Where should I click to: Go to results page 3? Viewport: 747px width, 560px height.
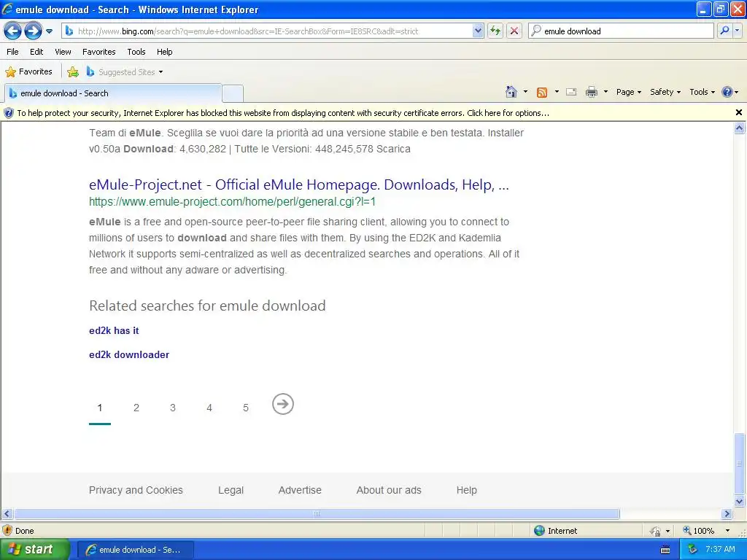pos(172,408)
